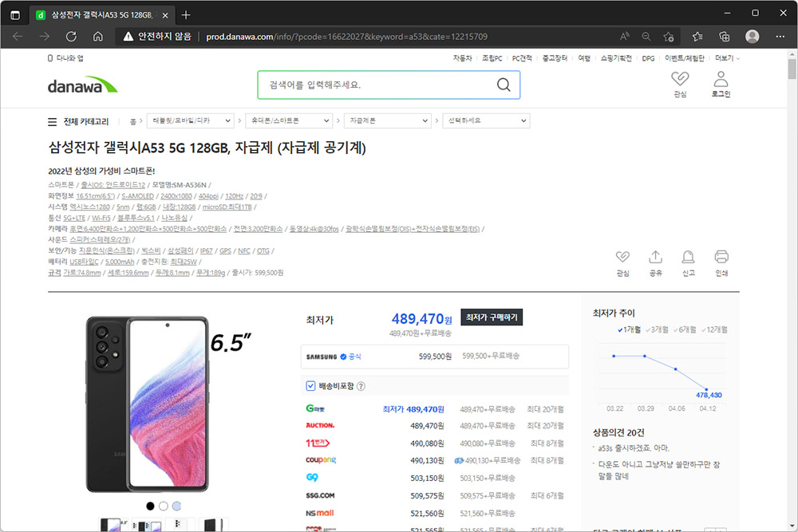Click the NS mall seller logo
The width and height of the screenshot is (798, 532).
320,513
